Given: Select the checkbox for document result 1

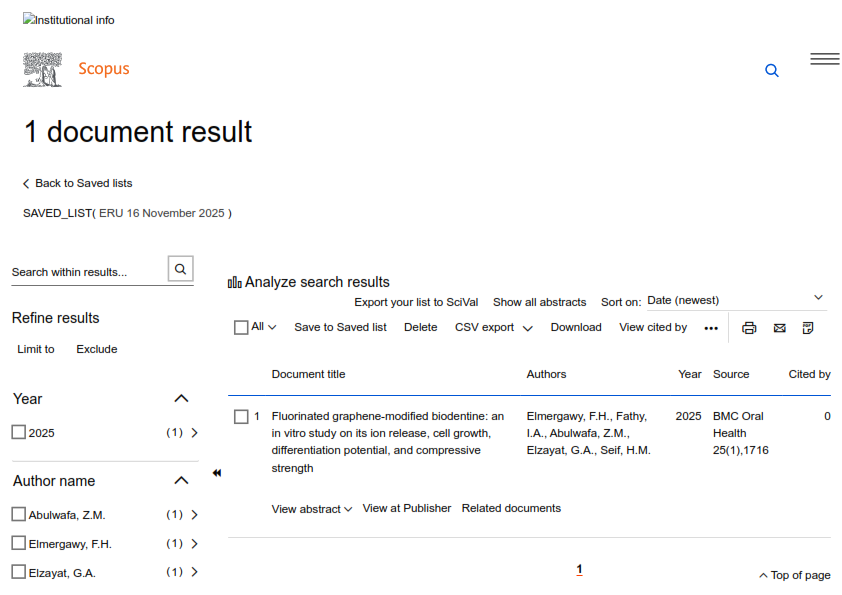Looking at the screenshot, I should pyautogui.click(x=241, y=417).
